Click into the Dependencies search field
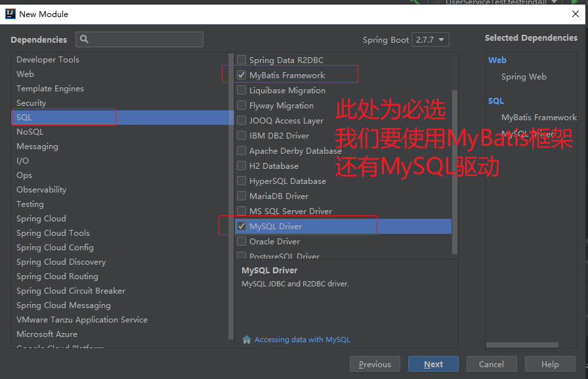Screen dimensions: 588x379 click(x=144, y=39)
